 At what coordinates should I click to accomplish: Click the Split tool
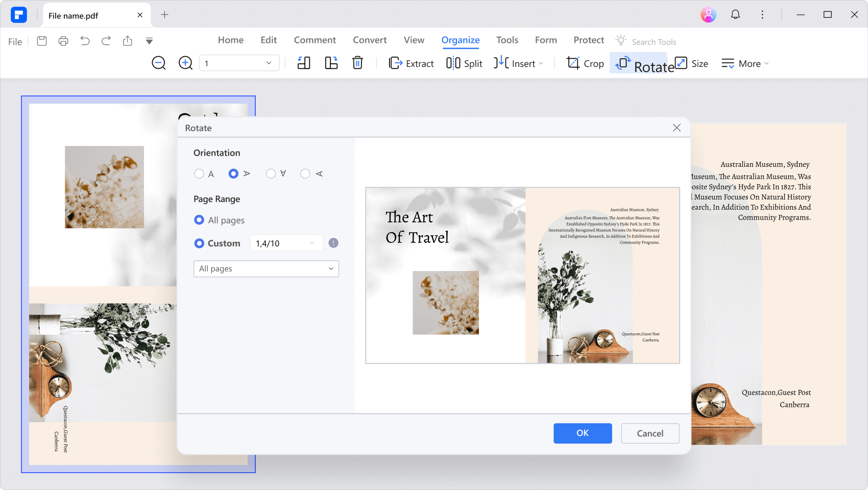pos(464,63)
